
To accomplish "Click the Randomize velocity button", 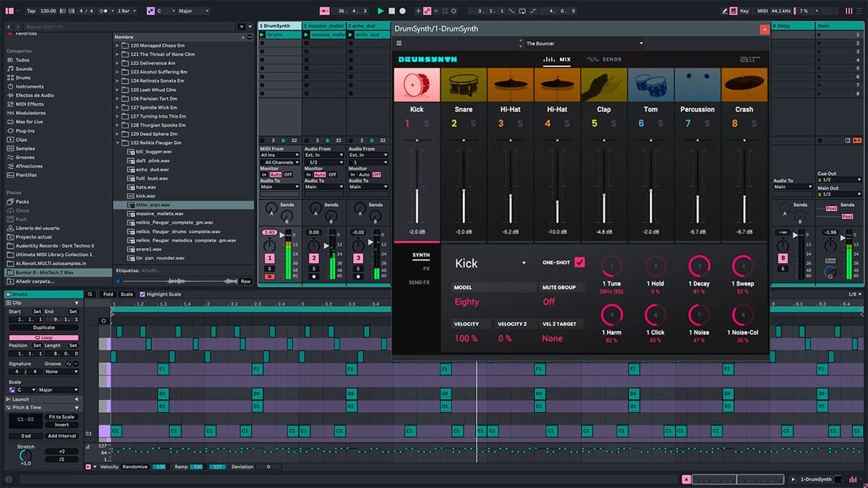I will (x=135, y=467).
